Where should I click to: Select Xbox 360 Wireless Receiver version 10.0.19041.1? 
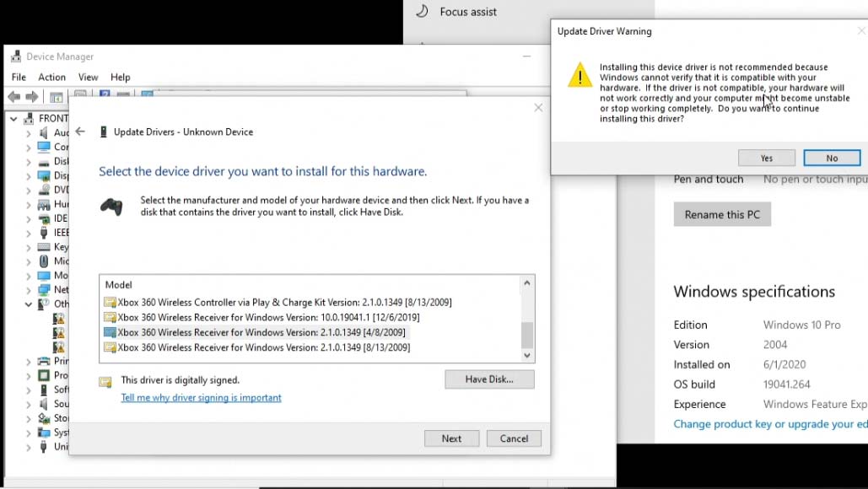(261, 317)
